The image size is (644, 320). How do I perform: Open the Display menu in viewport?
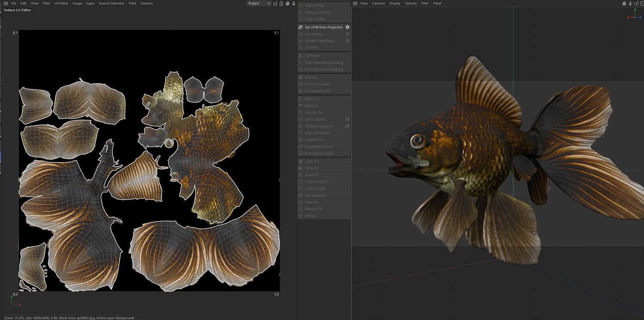pyautogui.click(x=395, y=3)
